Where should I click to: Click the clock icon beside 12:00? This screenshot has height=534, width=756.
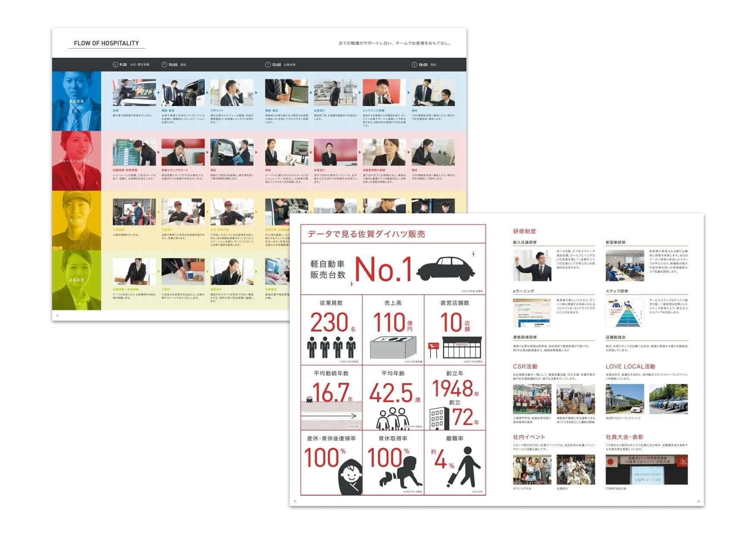[x=268, y=65]
